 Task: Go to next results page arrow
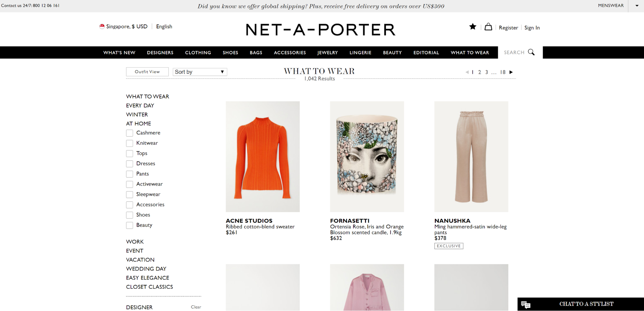[x=511, y=72]
